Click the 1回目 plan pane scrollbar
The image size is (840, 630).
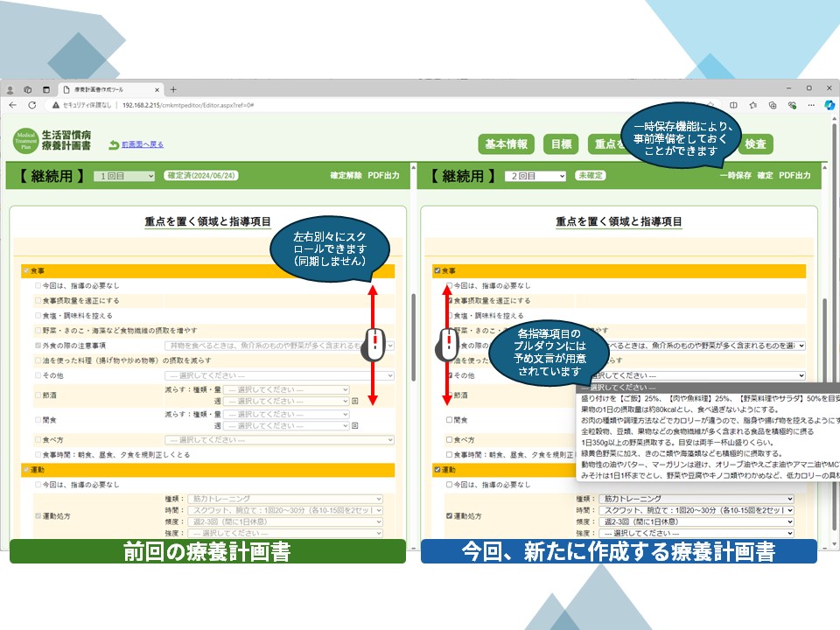pyautogui.click(x=414, y=338)
